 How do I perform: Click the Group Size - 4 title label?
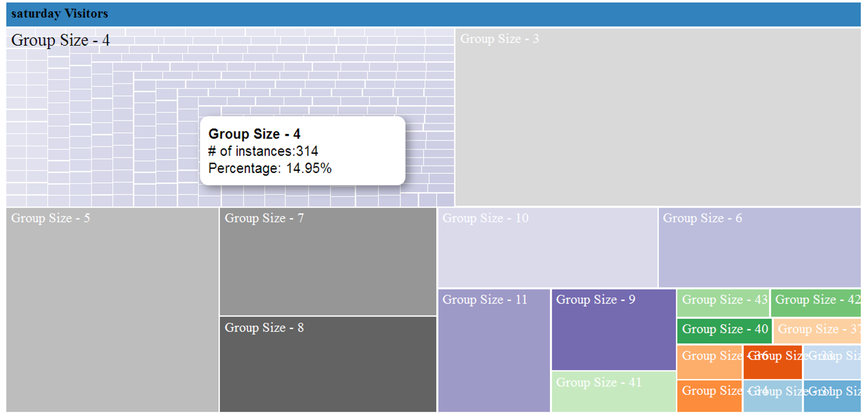tap(60, 40)
